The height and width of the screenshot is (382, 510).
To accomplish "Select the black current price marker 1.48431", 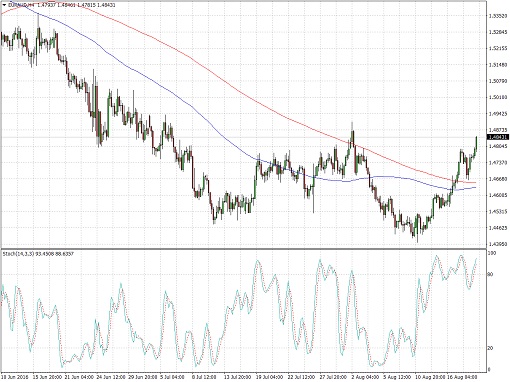I will pos(498,137).
